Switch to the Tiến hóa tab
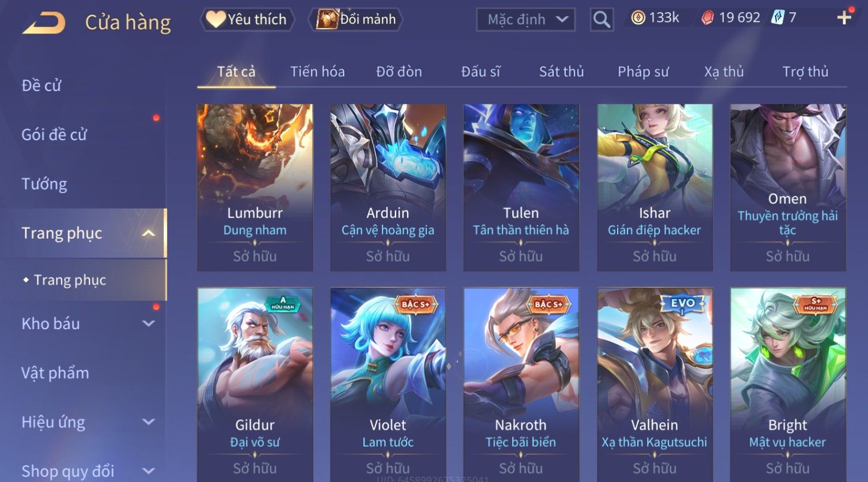868x482 pixels. 317,71
